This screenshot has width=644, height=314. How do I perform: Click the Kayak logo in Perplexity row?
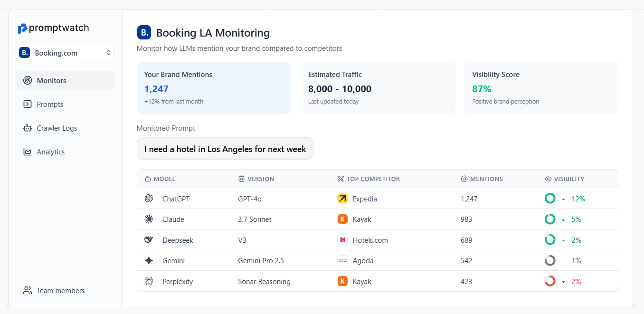click(x=342, y=281)
